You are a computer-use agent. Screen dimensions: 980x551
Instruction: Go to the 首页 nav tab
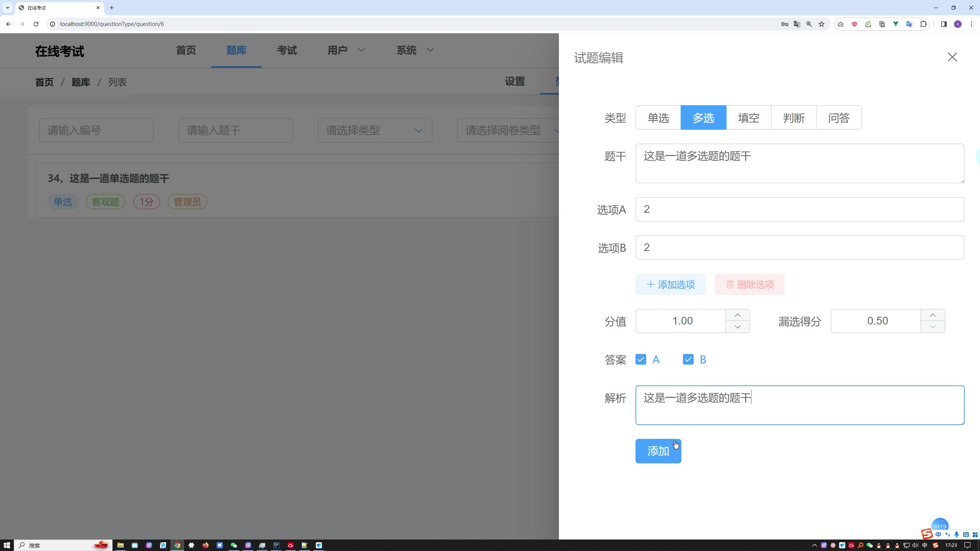[186, 50]
